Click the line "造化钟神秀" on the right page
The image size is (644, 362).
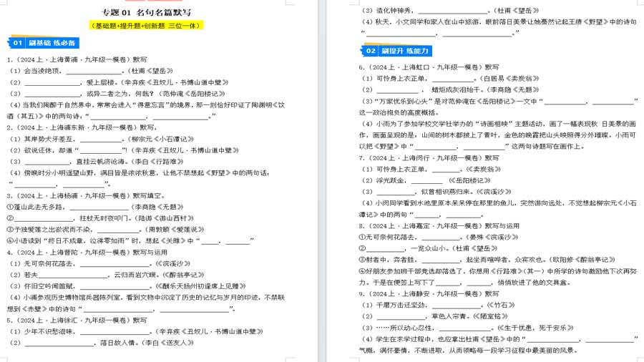pyautogui.click(x=394, y=11)
